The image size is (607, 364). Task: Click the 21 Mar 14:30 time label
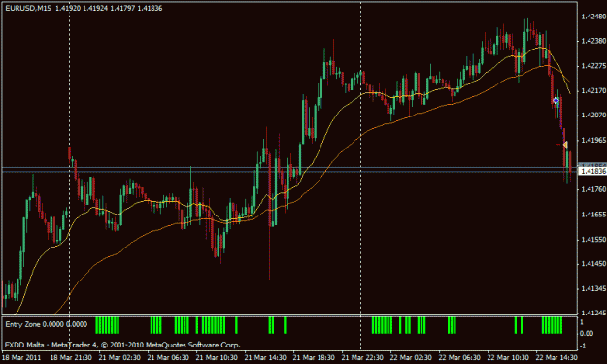pos(265,357)
